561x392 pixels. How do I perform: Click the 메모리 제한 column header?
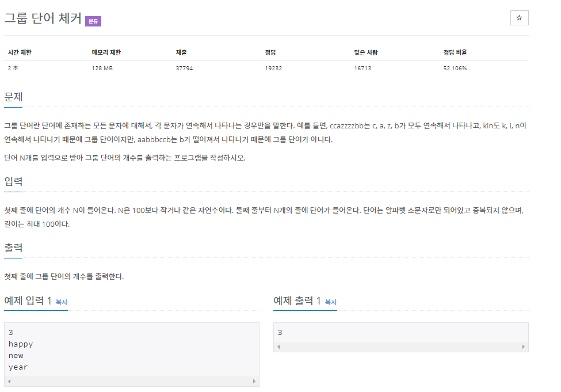(106, 52)
